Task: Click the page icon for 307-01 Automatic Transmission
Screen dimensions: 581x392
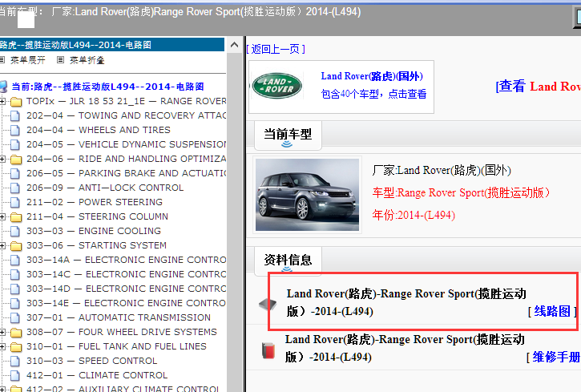Action: point(15,318)
